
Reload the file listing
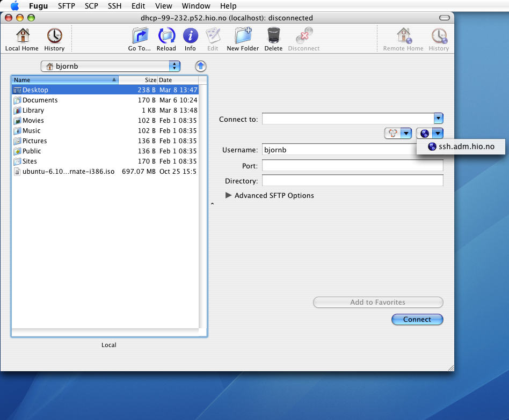tap(166, 35)
